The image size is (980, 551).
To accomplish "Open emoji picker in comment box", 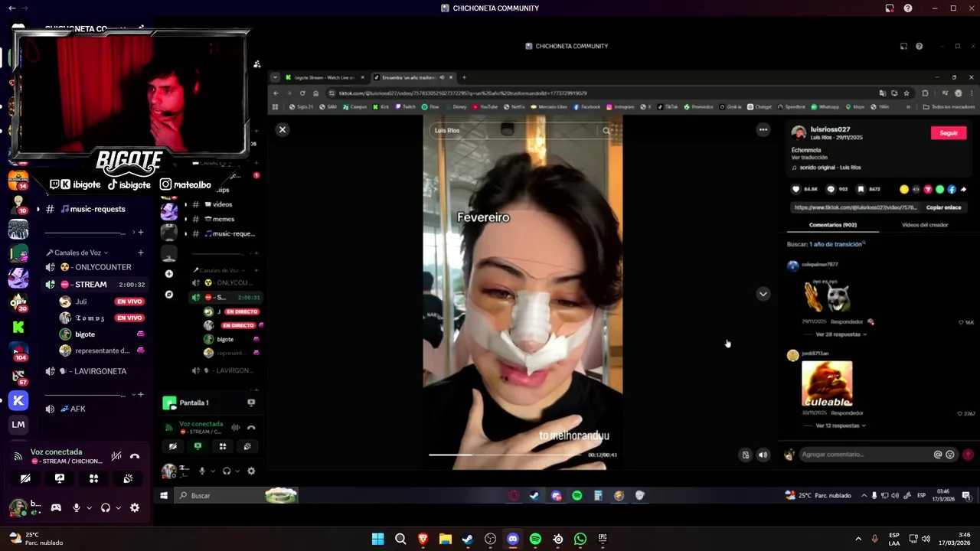I will point(950,455).
